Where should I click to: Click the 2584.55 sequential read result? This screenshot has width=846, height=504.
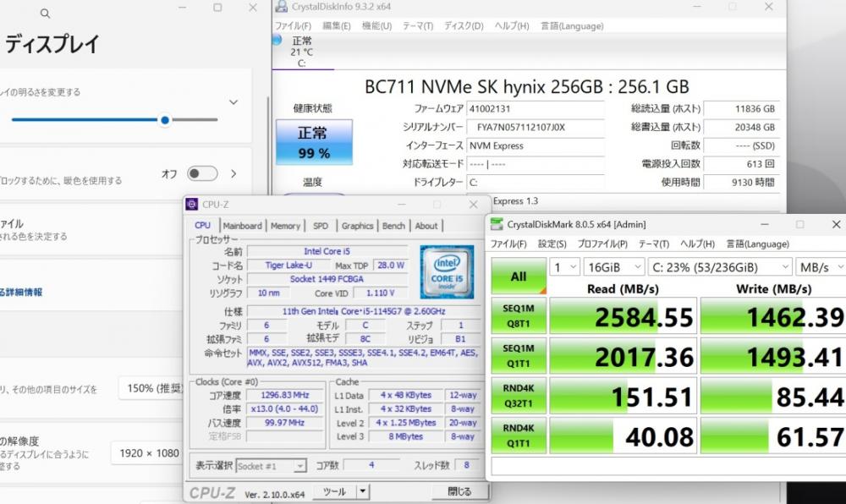point(624,316)
